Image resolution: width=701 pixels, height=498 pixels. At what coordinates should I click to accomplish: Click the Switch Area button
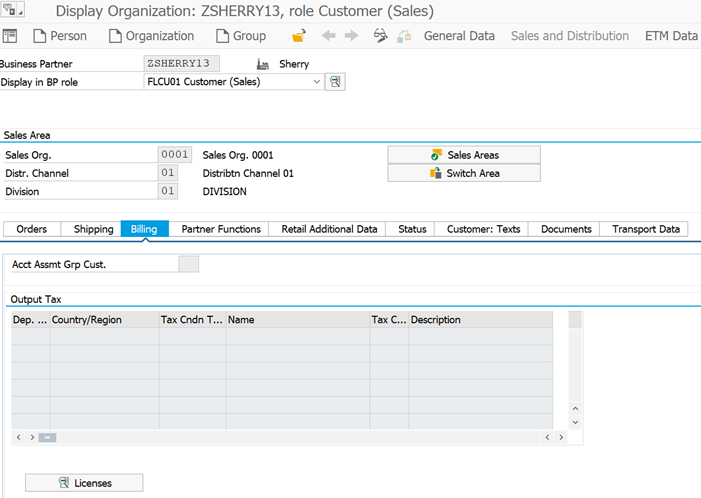[464, 173]
